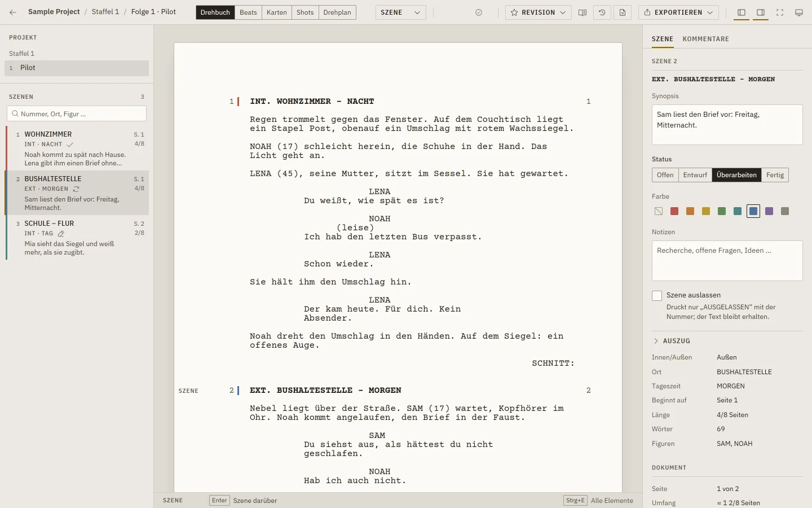The height and width of the screenshot is (508, 812).
Task: Click the scene search input field
Action: click(77, 113)
